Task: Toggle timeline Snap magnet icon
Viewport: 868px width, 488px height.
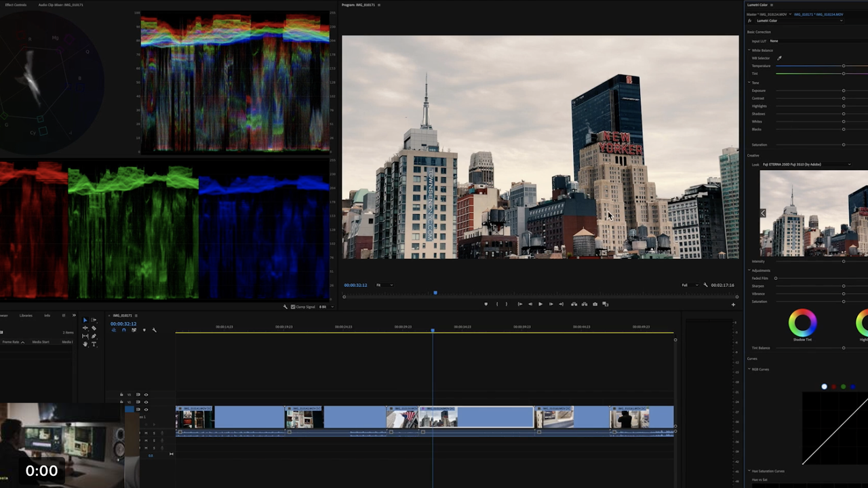Action: click(x=123, y=330)
